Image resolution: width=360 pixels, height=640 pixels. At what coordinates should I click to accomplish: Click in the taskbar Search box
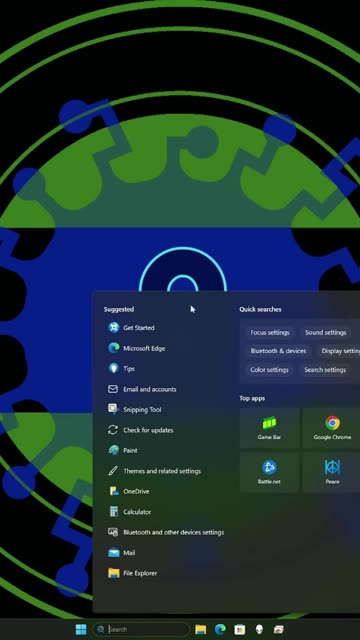[x=141, y=629]
